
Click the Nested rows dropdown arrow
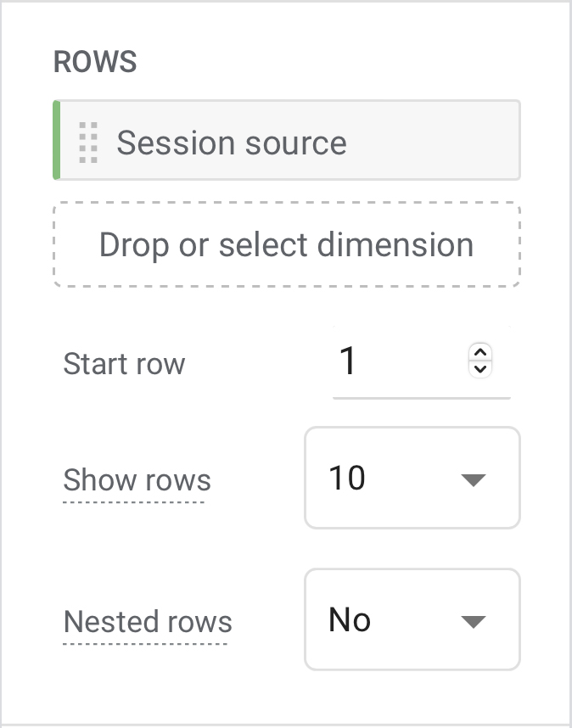(473, 622)
